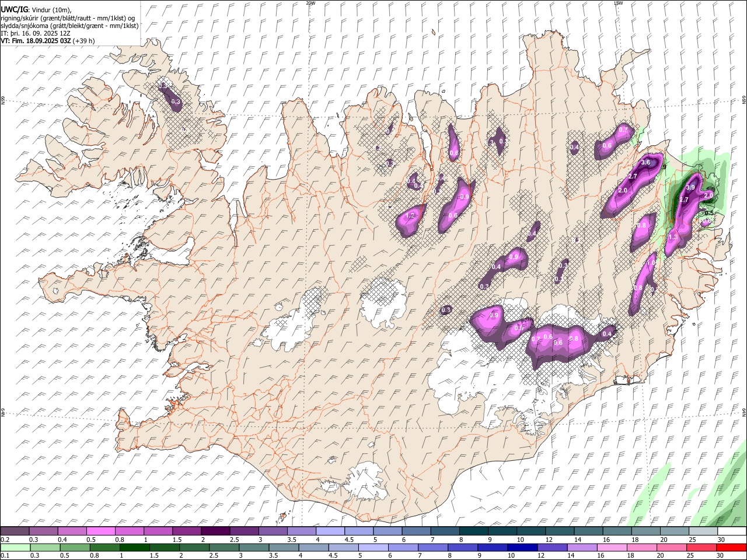Viewport: 747px width, 560px height.
Task: Click the light gray 25 mm snow swatch
Action: tap(703, 531)
